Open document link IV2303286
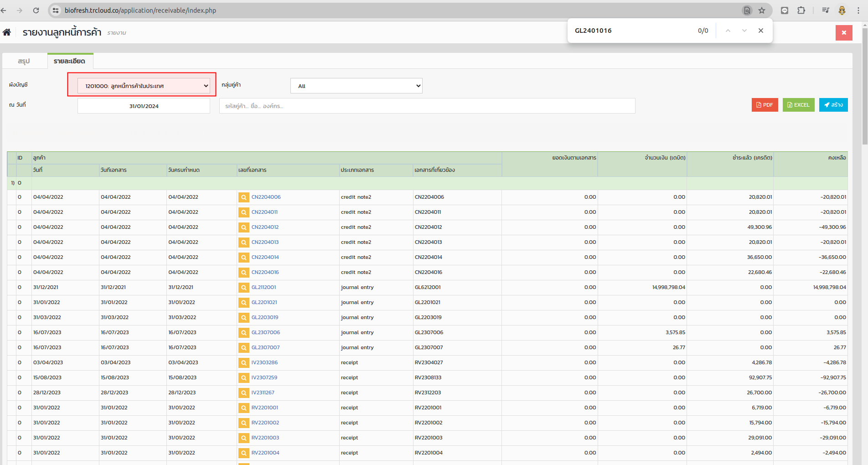 point(264,362)
